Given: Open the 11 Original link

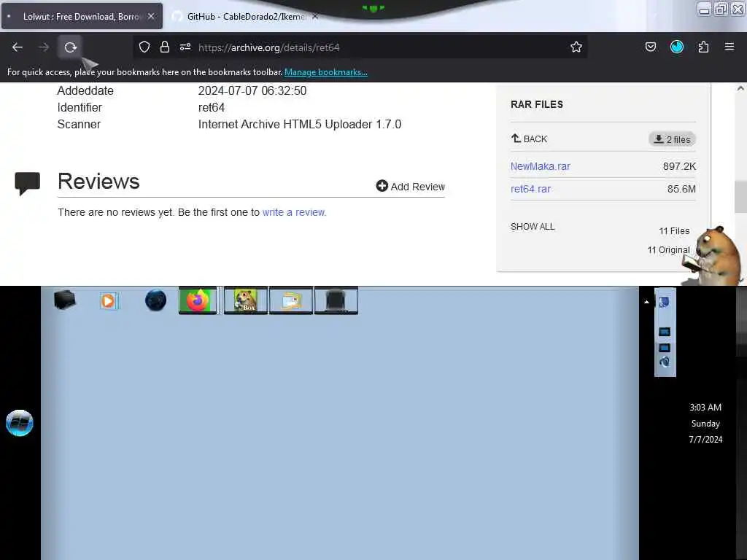Looking at the screenshot, I should 668,249.
